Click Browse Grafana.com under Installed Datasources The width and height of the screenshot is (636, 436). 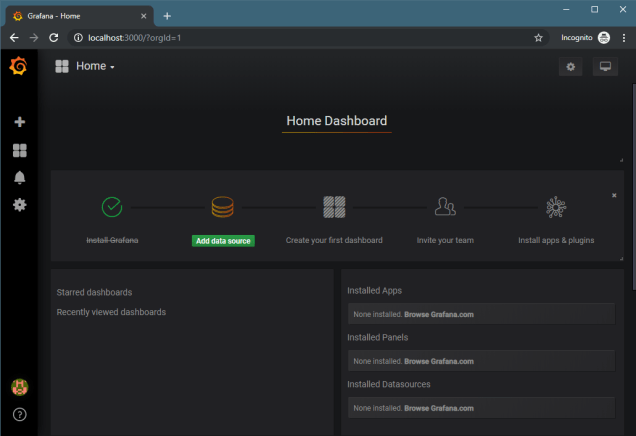click(439, 408)
